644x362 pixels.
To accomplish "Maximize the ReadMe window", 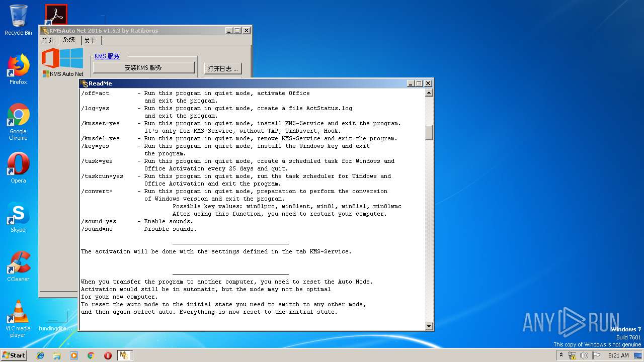I will (x=419, y=83).
